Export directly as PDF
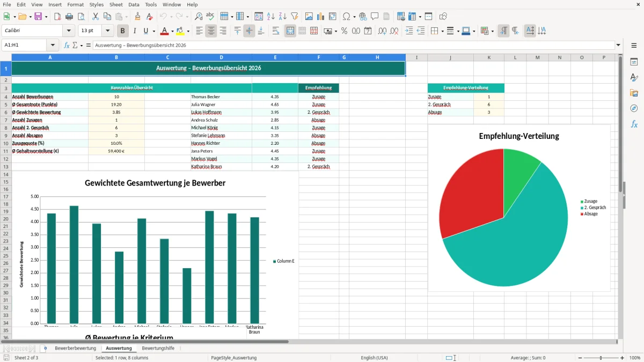 point(57,17)
